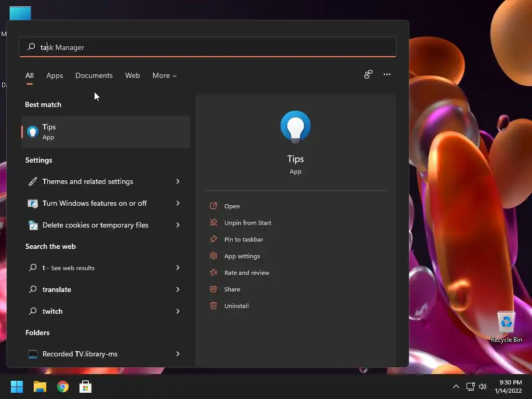This screenshot has width=532, height=399.
Task: Open Delete cookies or temporary files
Action: [106, 225]
